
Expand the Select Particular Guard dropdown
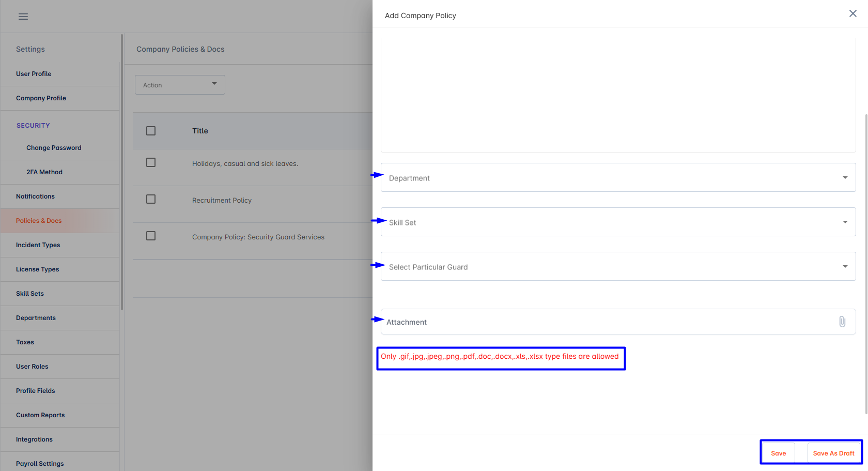click(618, 266)
